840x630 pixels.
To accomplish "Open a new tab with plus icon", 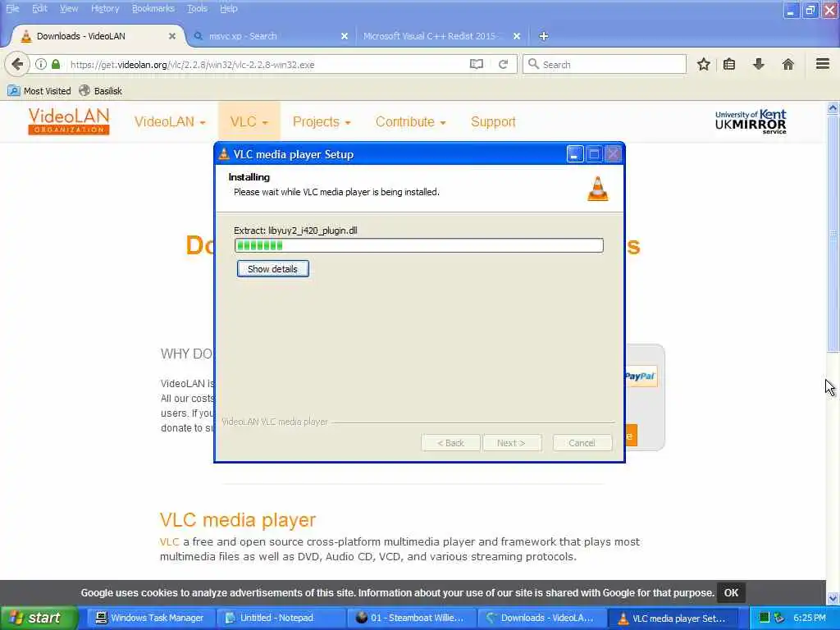I will (543, 36).
